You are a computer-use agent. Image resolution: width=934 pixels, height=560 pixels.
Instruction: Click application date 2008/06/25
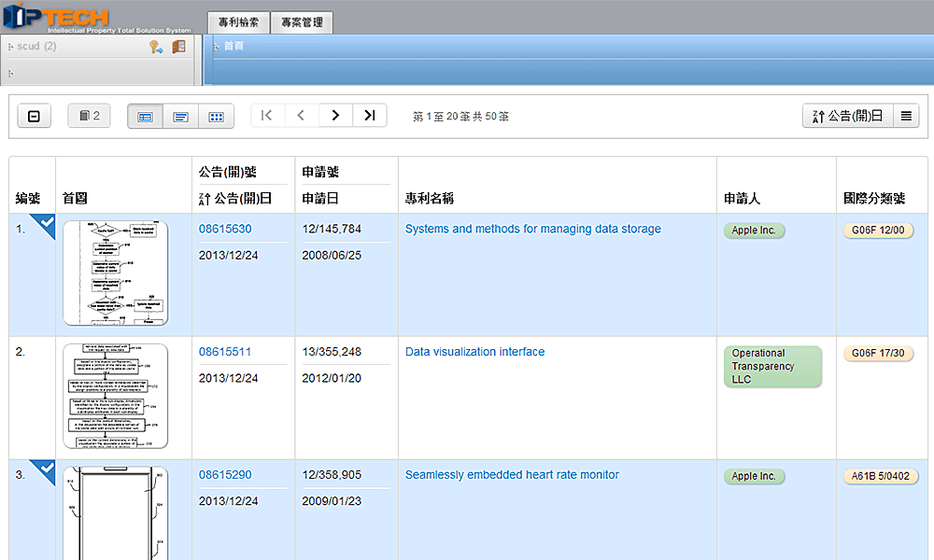(x=332, y=256)
